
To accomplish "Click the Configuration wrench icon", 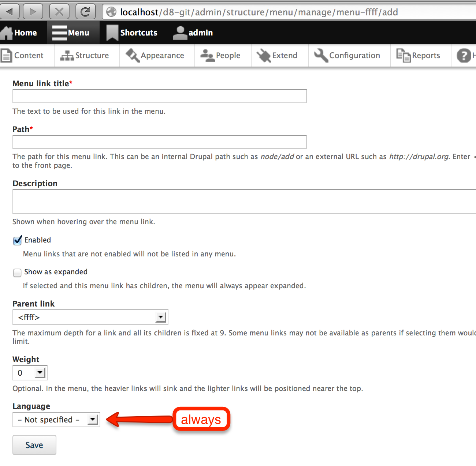I will click(x=321, y=56).
